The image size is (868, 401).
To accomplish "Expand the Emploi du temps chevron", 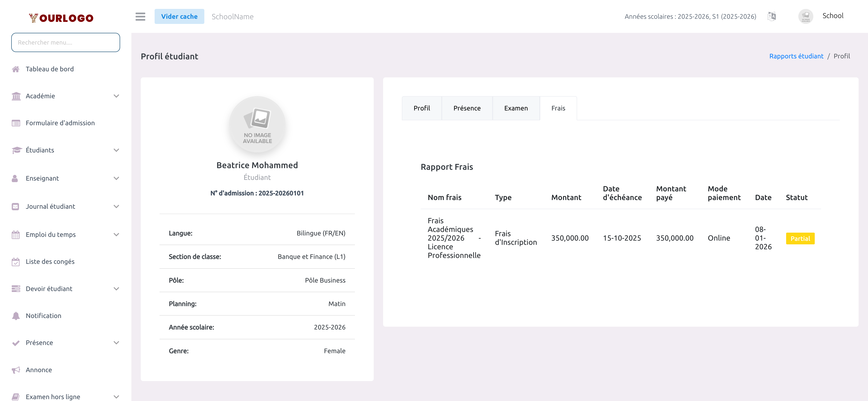I will point(116,235).
